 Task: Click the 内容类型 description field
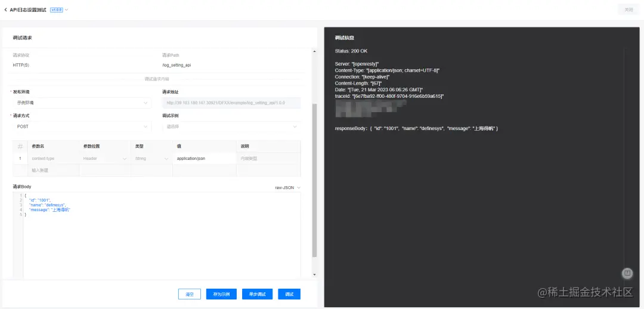268,158
